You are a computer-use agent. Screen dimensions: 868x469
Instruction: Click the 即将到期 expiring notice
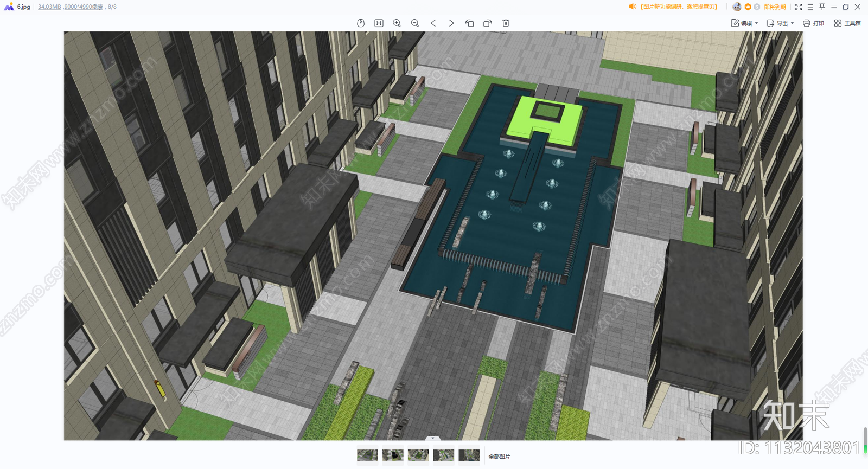point(775,7)
